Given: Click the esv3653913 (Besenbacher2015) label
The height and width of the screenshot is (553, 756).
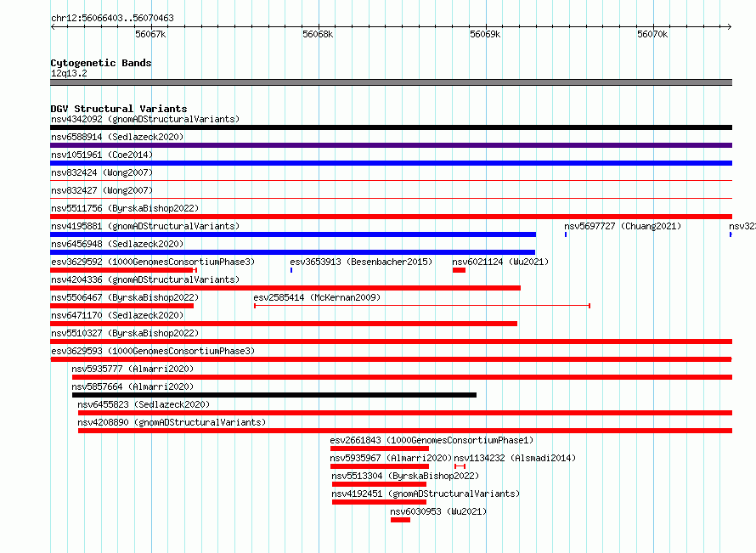Looking at the screenshot, I should coord(361,262).
